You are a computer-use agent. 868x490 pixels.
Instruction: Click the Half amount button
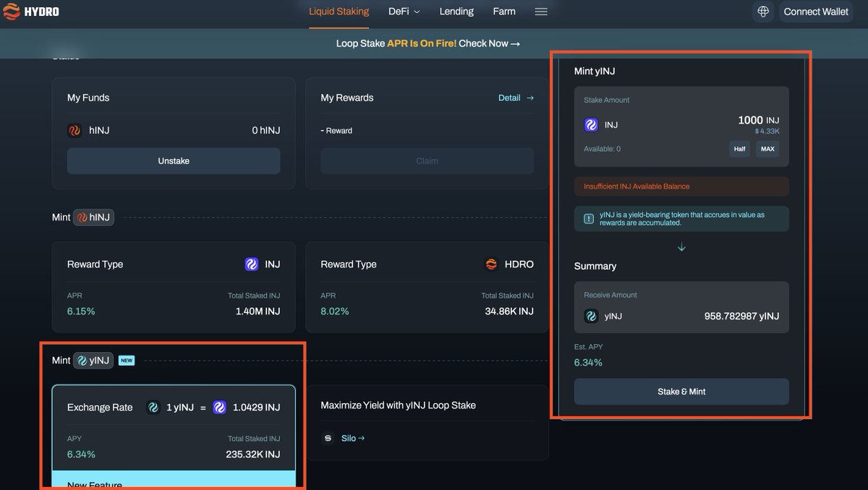[x=740, y=149]
